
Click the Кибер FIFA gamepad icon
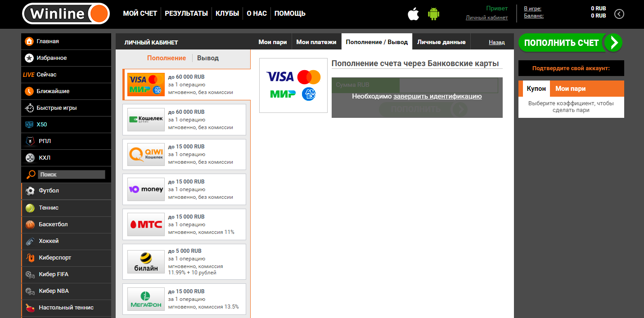30,274
